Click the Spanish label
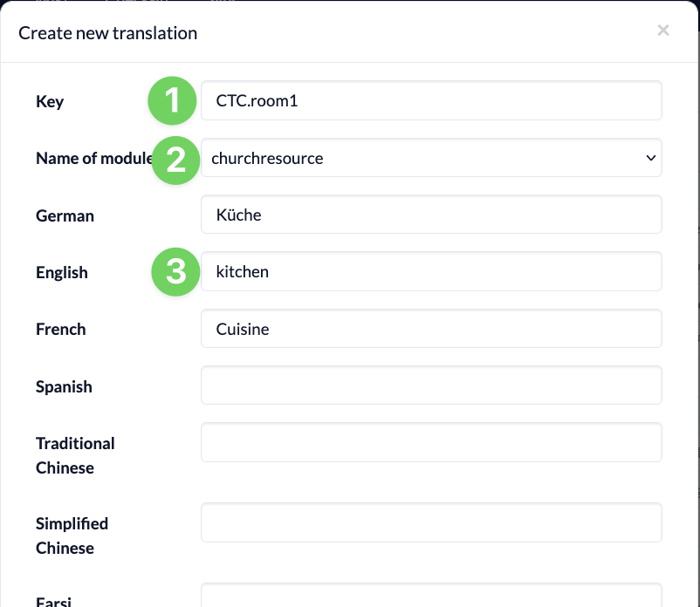700x607 pixels. tap(64, 386)
